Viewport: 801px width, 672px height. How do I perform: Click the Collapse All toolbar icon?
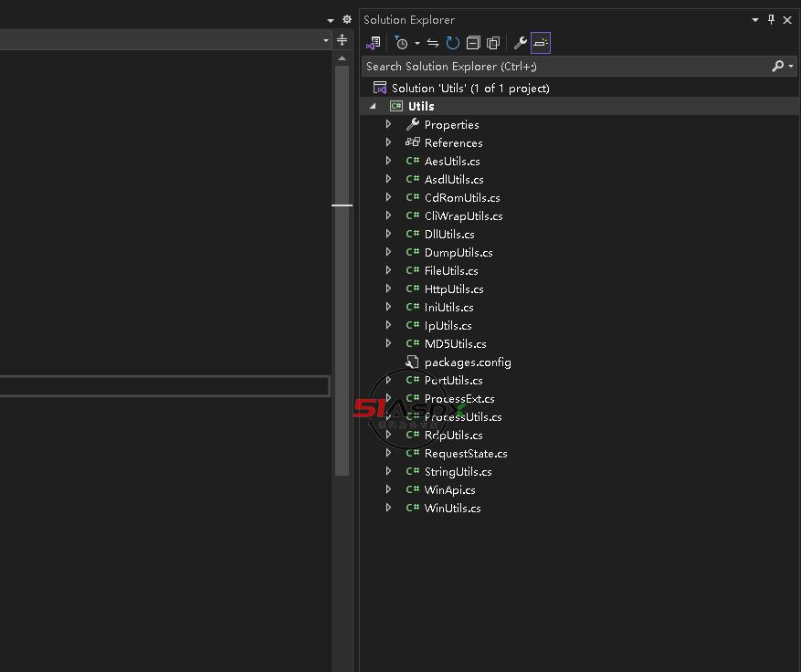click(x=473, y=43)
